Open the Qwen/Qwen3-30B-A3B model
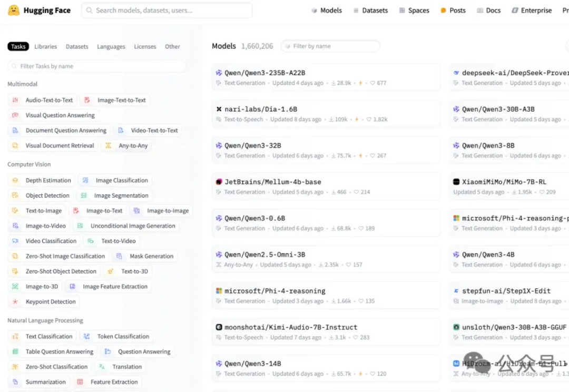 (x=509, y=114)
